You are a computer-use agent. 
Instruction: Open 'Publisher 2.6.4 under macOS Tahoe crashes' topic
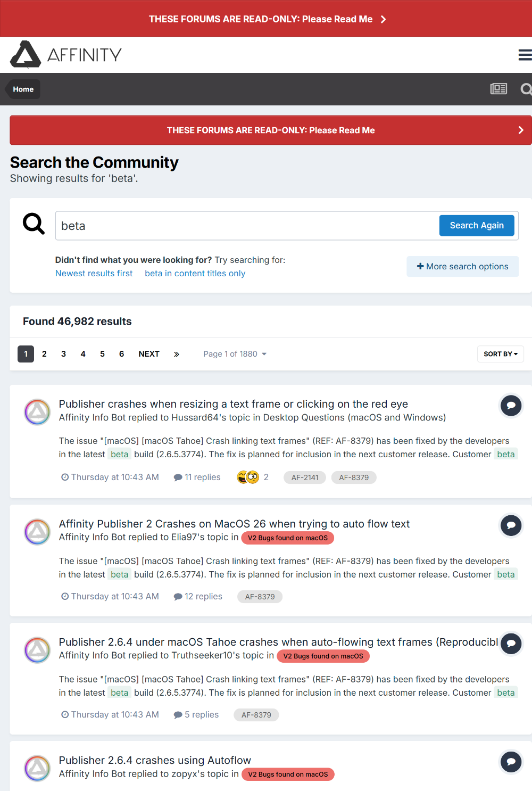[x=278, y=642]
